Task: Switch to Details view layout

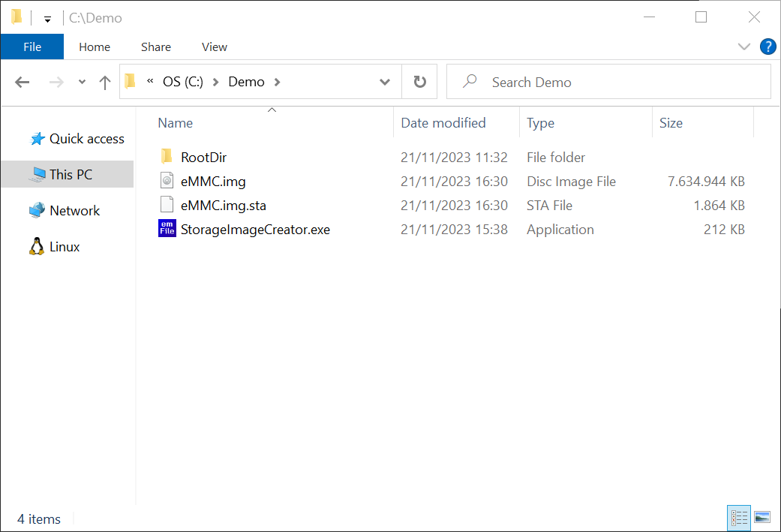Action: (739, 517)
